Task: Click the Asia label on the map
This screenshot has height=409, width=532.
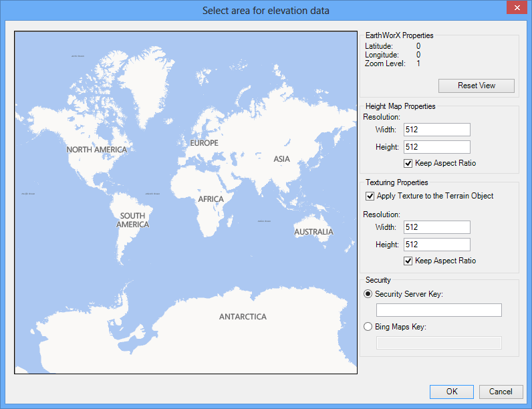Action: coord(281,159)
